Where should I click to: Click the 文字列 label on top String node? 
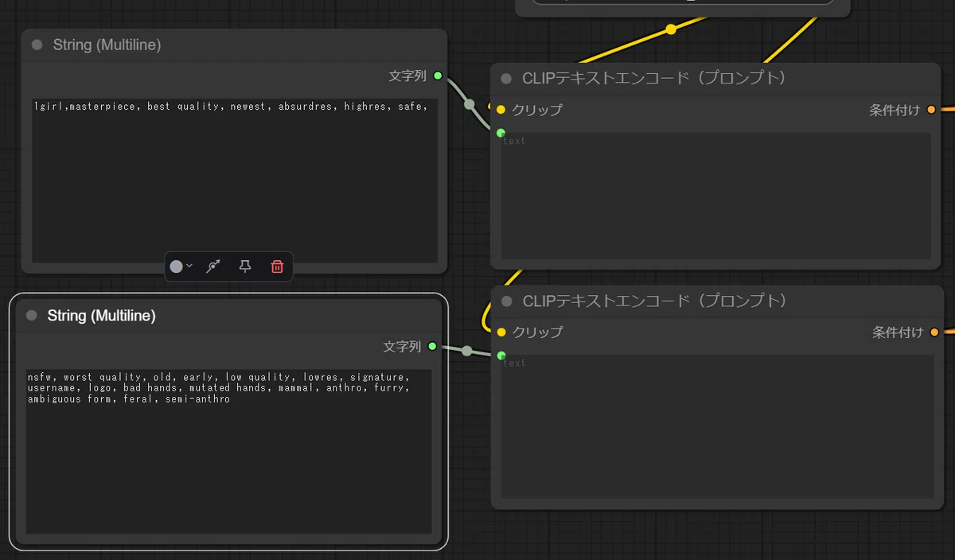[407, 76]
